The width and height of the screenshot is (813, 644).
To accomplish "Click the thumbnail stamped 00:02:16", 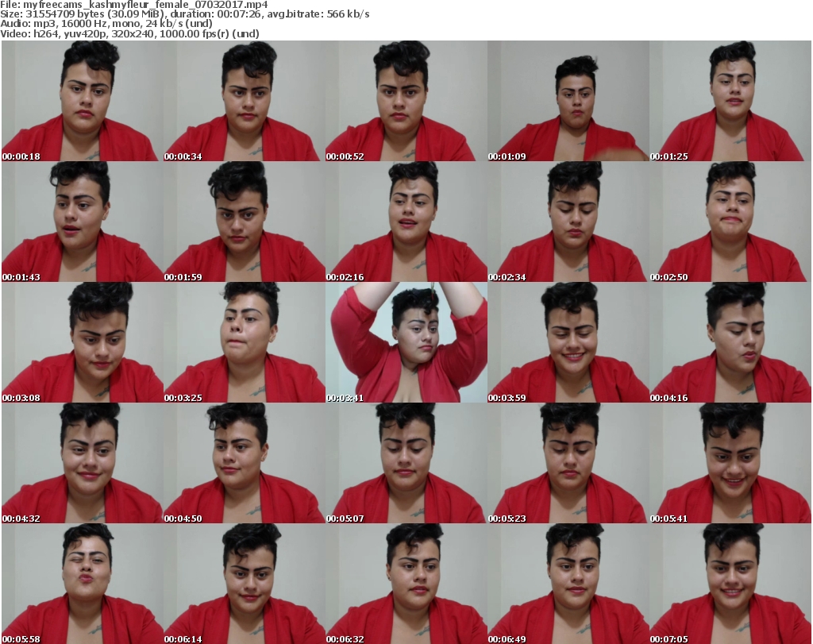I will 406,222.
